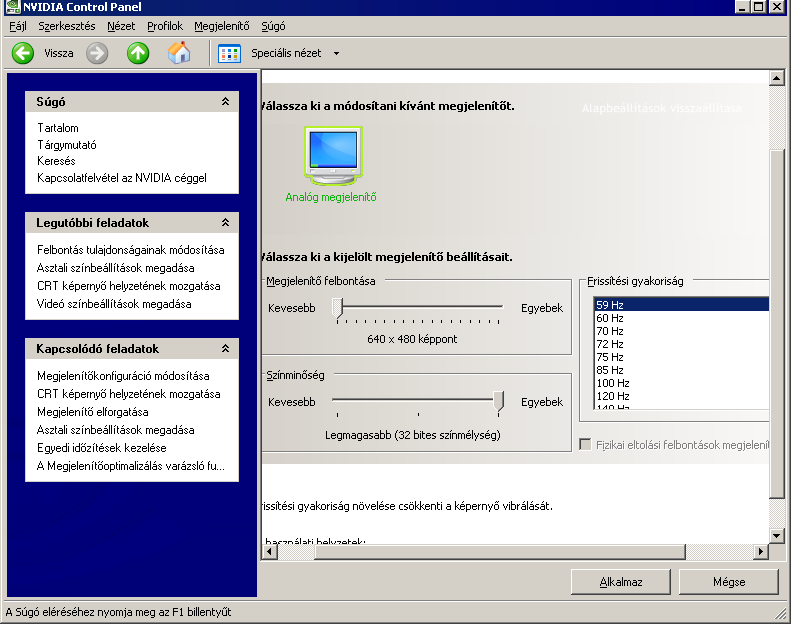Open Kapcsolatfelvétel az NVIDIA céggel link
Image resolution: width=791 pixels, height=624 pixels.
[122, 178]
